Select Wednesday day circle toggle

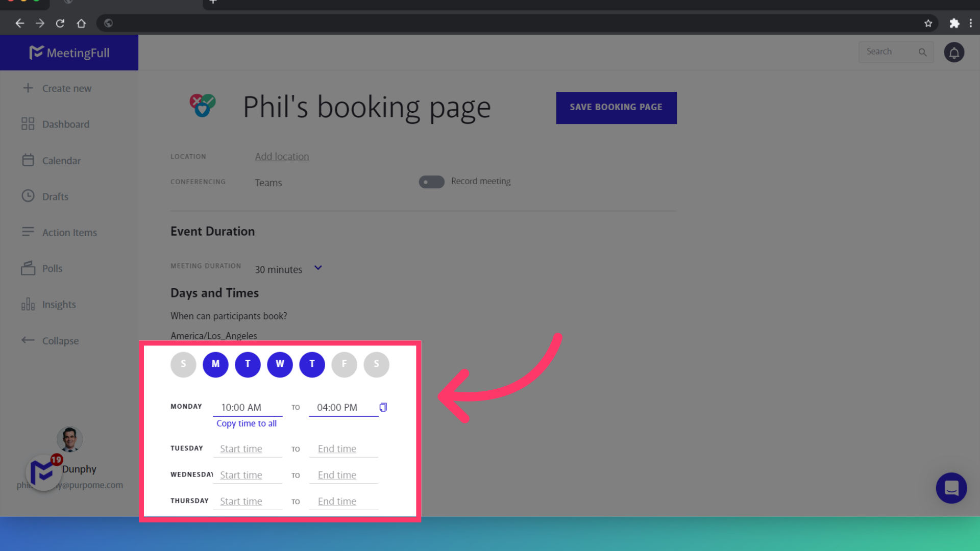[x=280, y=364]
